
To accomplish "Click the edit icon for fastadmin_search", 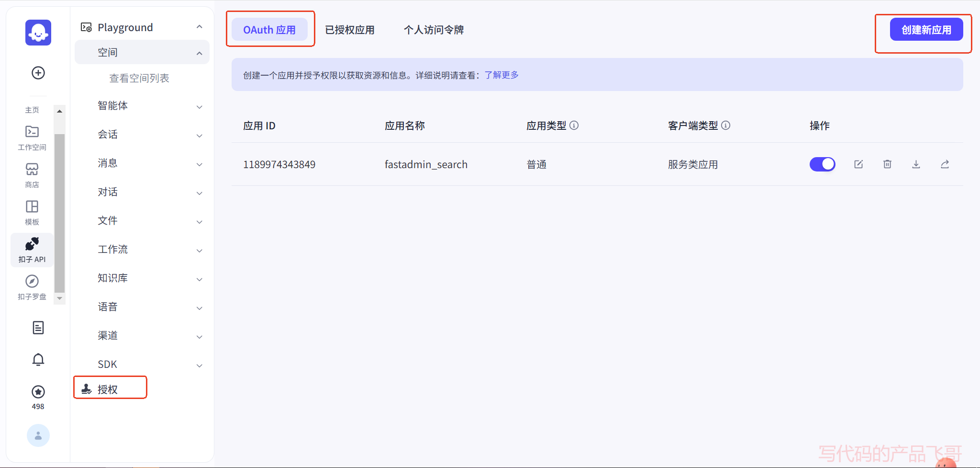I will pyautogui.click(x=858, y=164).
